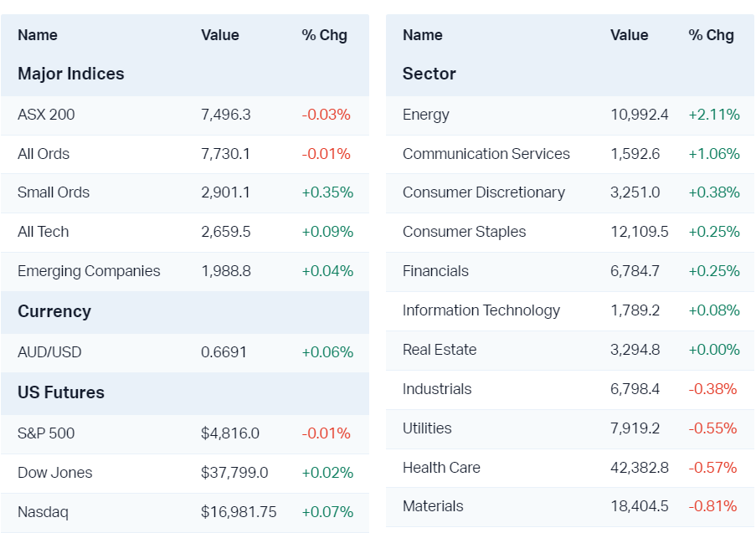Image resolution: width=756 pixels, height=533 pixels.
Task: Click the Health Care sector name
Action: (441, 468)
